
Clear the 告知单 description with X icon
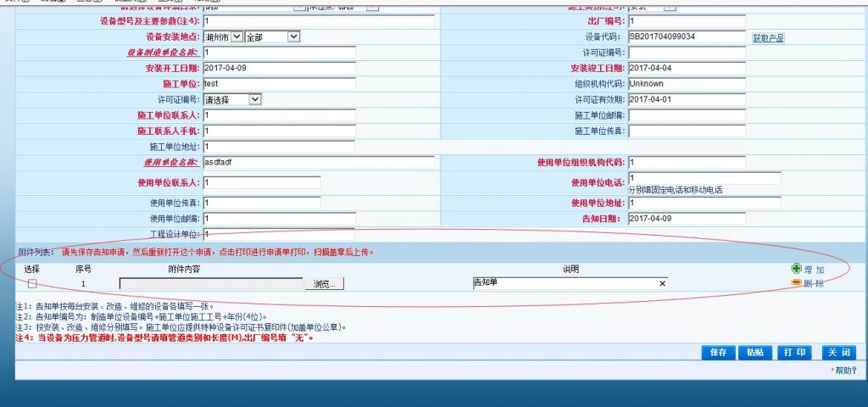tap(662, 283)
